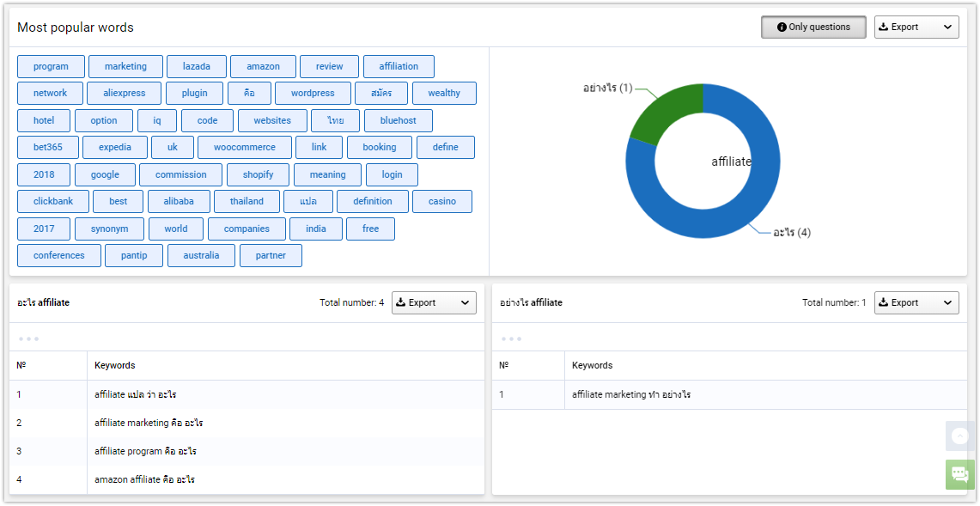Select the marketing word tag
980x506 pixels.
click(x=125, y=66)
